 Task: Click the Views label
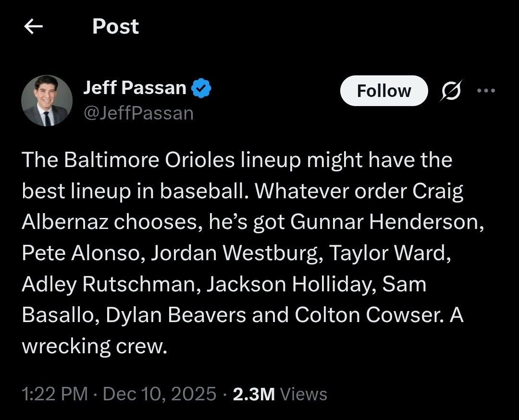click(x=304, y=394)
